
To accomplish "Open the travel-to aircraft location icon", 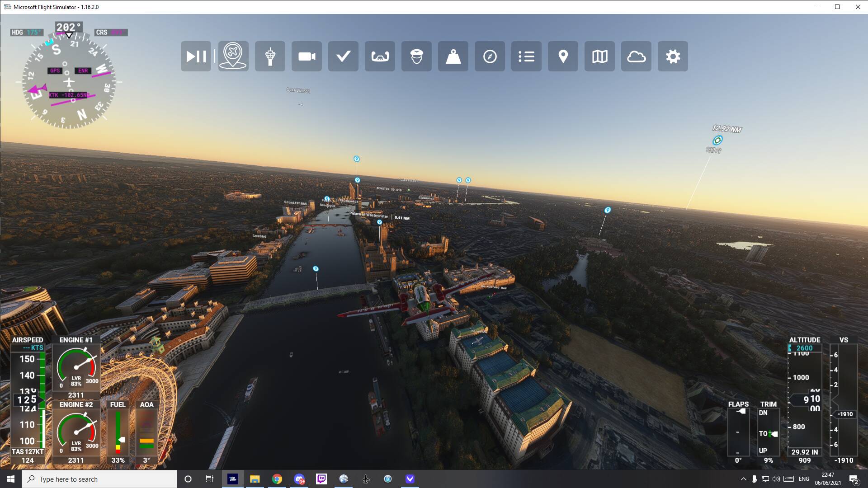I will point(233,56).
